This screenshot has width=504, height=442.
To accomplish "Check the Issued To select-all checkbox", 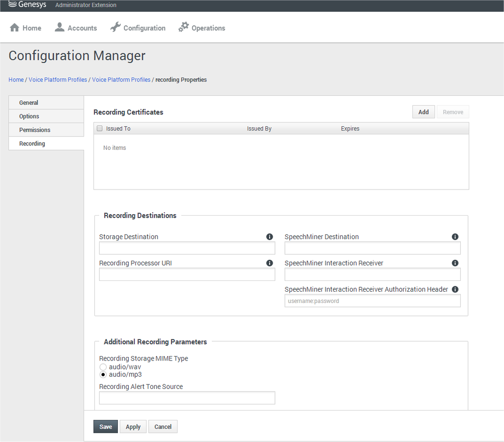I will [100, 128].
